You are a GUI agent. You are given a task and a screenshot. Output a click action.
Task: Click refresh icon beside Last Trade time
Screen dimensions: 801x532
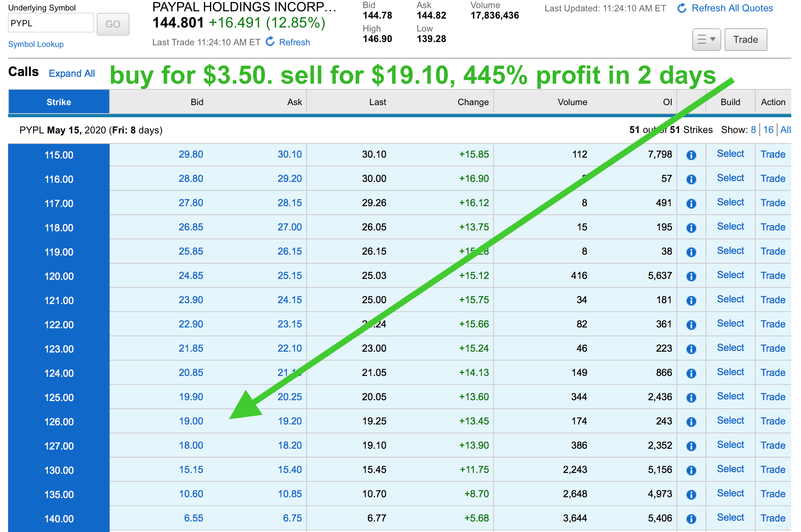pos(270,42)
